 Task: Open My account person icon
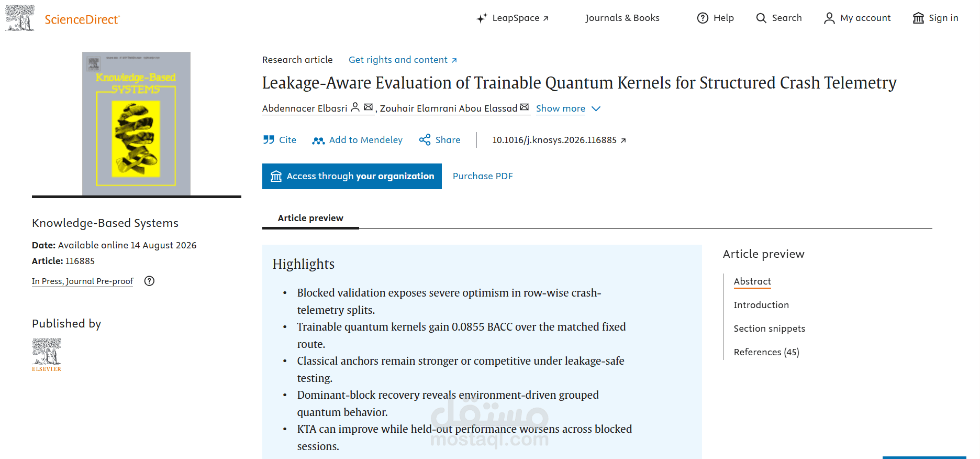pos(829,18)
